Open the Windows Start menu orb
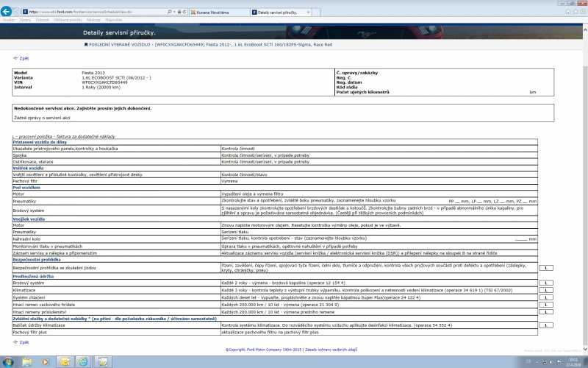The image size is (588, 368). (x=8, y=362)
